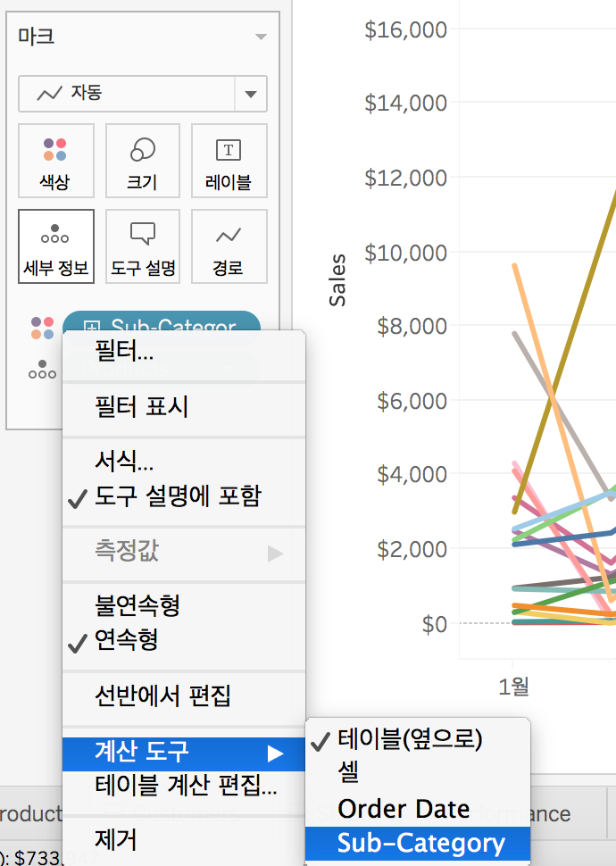616x866 pixels.
Task: Click the $16,000 axis label
Action: (405, 29)
